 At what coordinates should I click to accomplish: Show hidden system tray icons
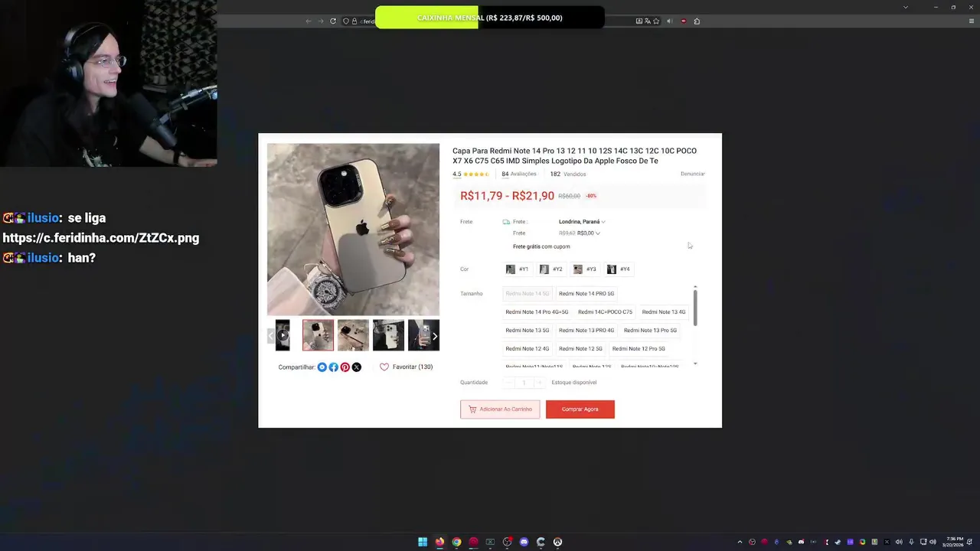pyautogui.click(x=740, y=542)
